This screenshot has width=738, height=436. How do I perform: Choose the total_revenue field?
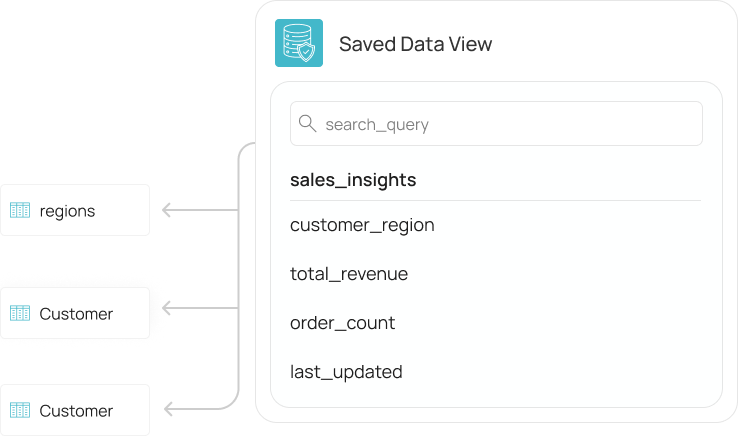pos(349,274)
